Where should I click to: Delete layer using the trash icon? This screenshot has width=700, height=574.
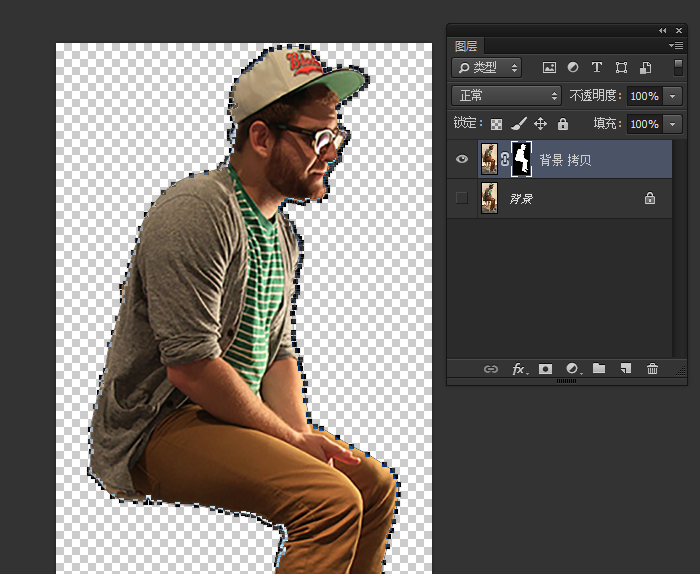click(652, 369)
